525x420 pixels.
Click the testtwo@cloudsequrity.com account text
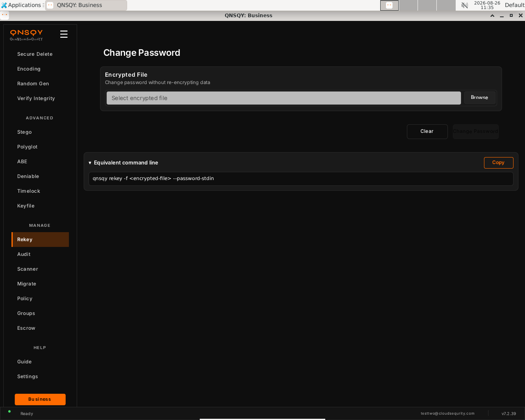click(x=447, y=413)
